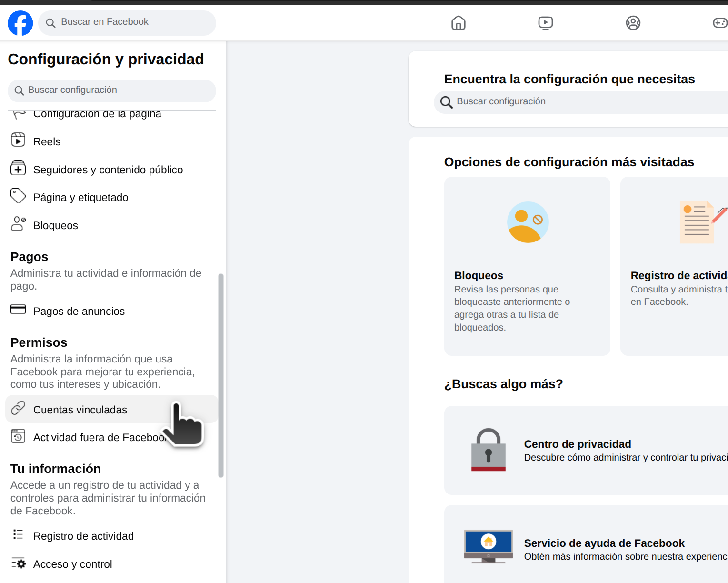Click 'Administra la información que usa' text

[103, 372]
